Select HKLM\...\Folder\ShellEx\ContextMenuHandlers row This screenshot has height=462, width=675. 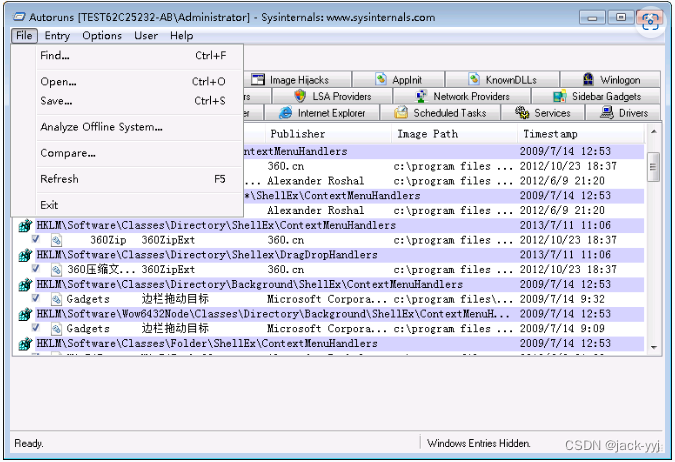point(331,344)
